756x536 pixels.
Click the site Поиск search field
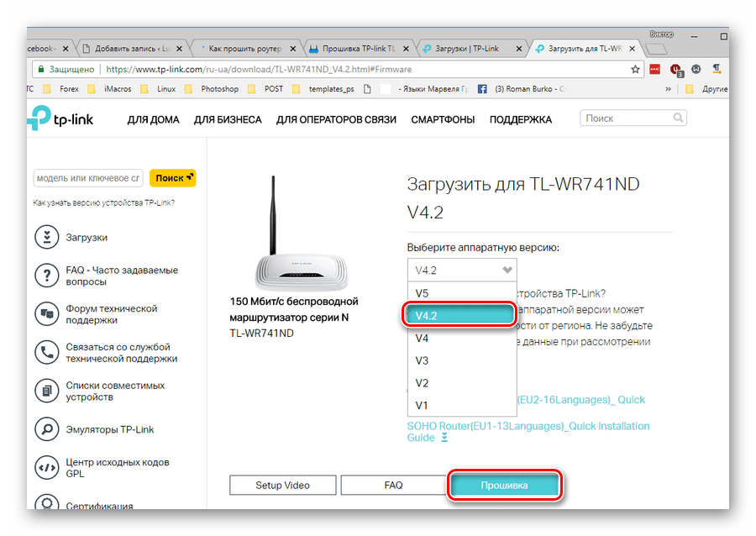coord(633,118)
